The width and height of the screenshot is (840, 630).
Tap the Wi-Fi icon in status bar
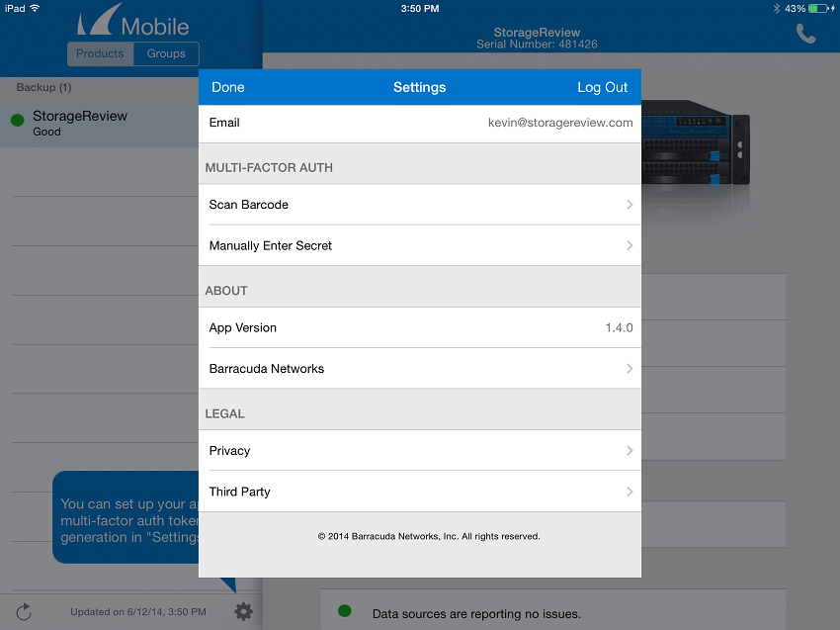click(35, 8)
